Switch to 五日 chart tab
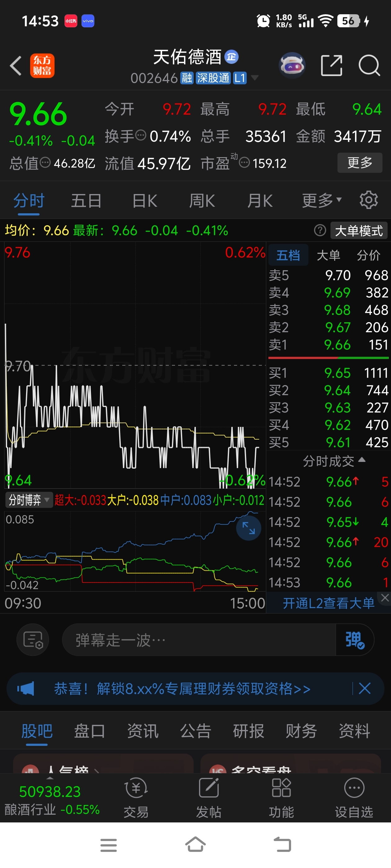 86,201
